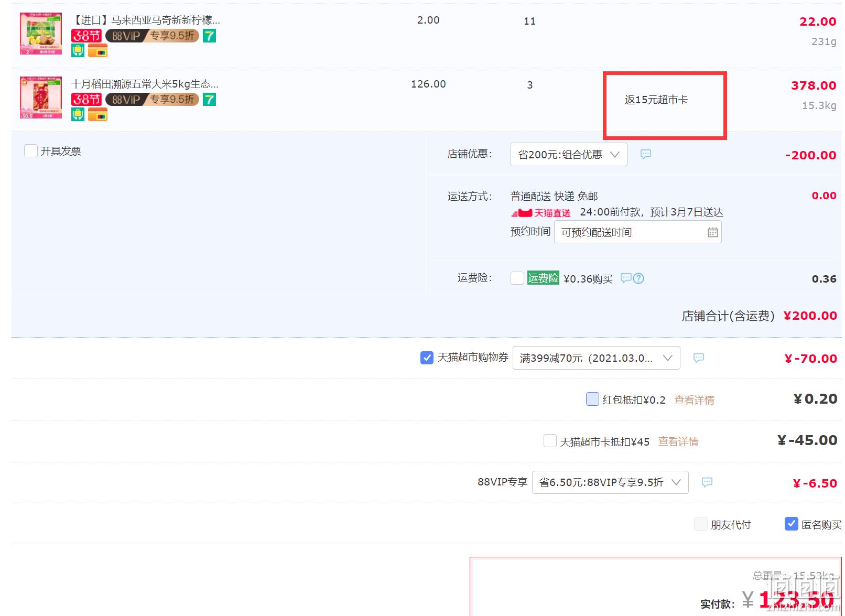Click comment icon next to 运费险 price
The height and width of the screenshot is (616, 845).
point(626,278)
